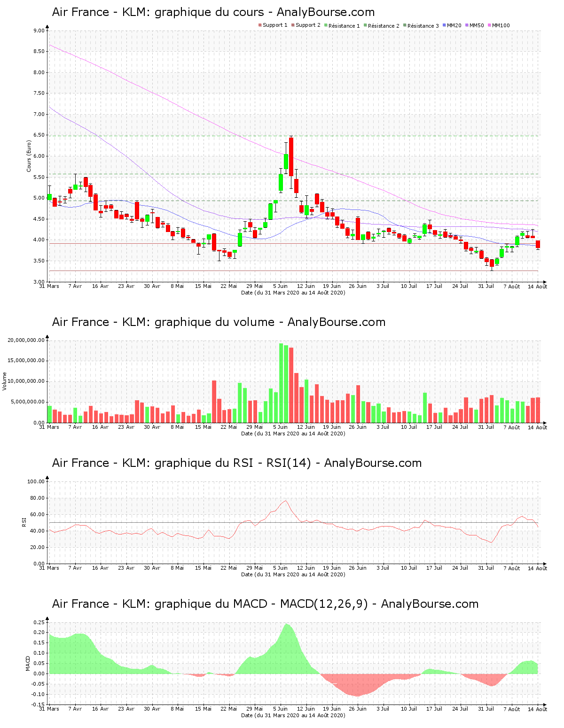The width and height of the screenshot is (564, 728).
Task: Click the '3.50' price axis value
Action: (39, 261)
